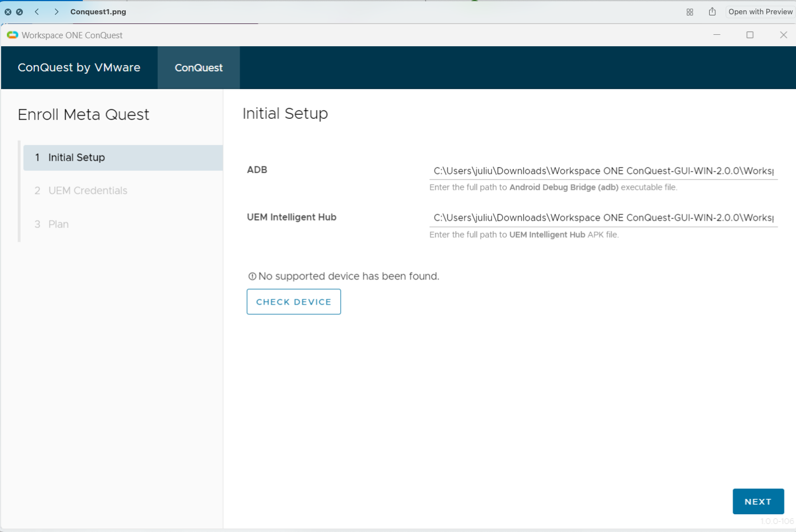Screen dimensions: 796x532
Task: Close the Quick Look preview window
Action: pos(8,12)
